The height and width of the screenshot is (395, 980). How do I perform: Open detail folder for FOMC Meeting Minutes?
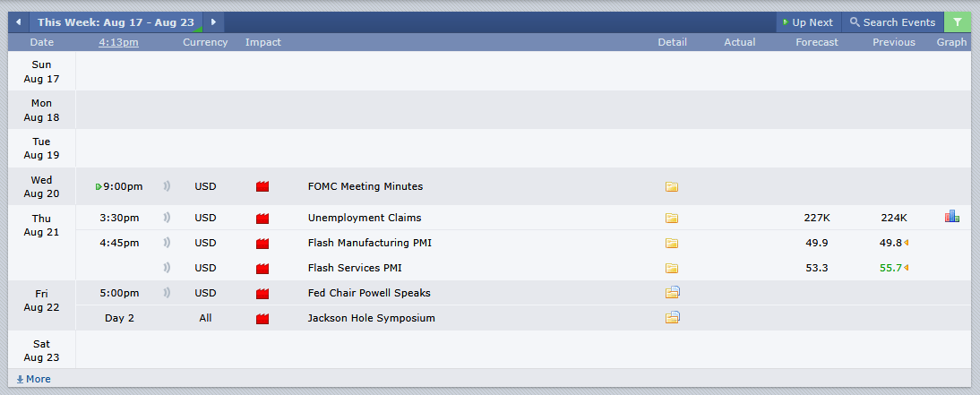tap(671, 186)
